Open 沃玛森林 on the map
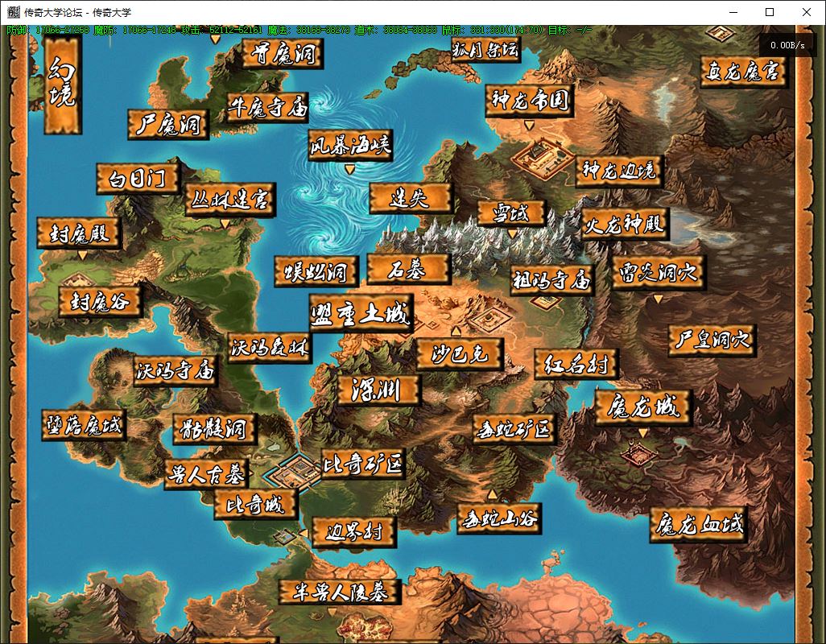Image resolution: width=826 pixels, height=644 pixels. (269, 348)
